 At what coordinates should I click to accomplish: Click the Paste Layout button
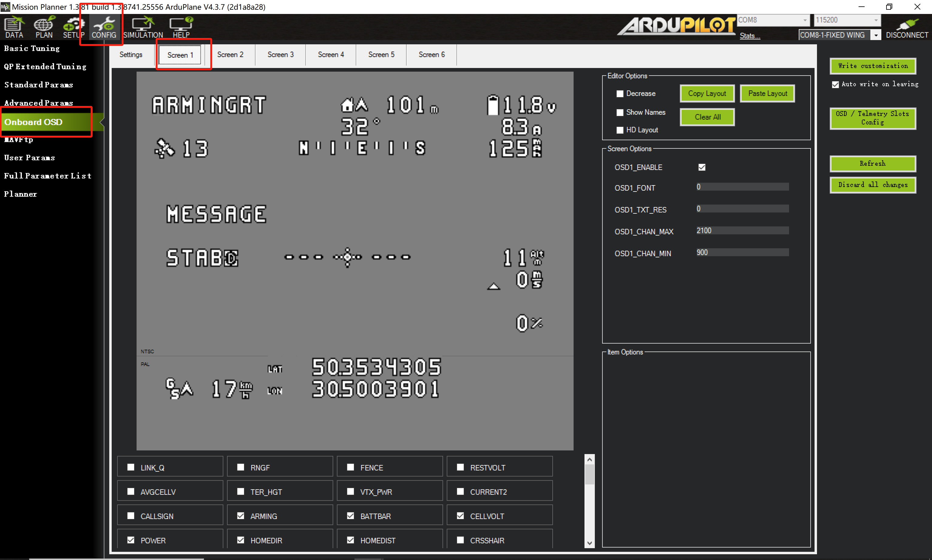[x=768, y=93]
